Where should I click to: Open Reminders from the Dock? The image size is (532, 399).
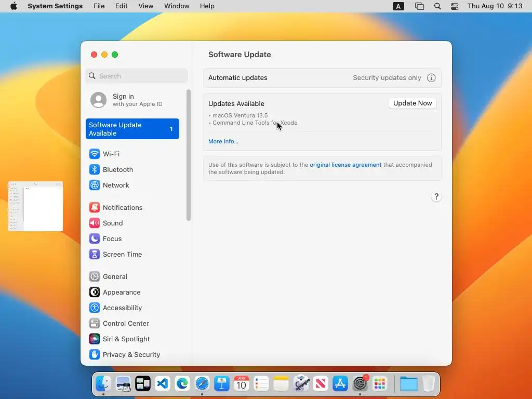[x=261, y=384]
